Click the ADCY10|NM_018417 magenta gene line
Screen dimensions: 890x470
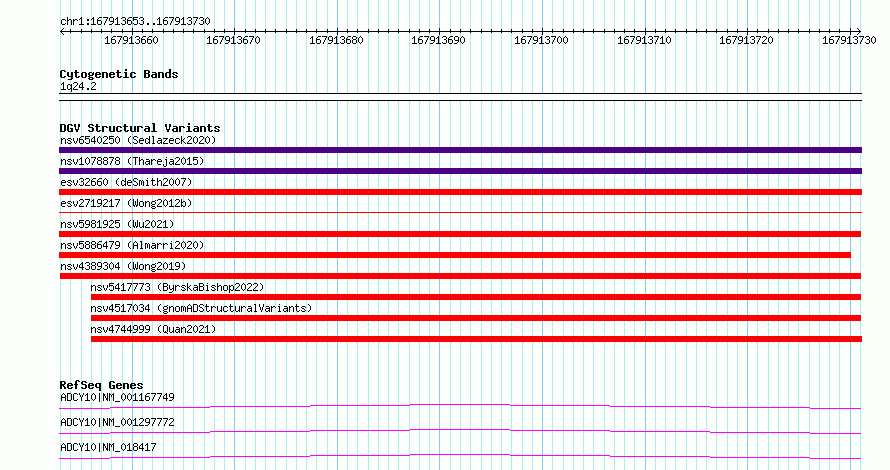pos(460,456)
